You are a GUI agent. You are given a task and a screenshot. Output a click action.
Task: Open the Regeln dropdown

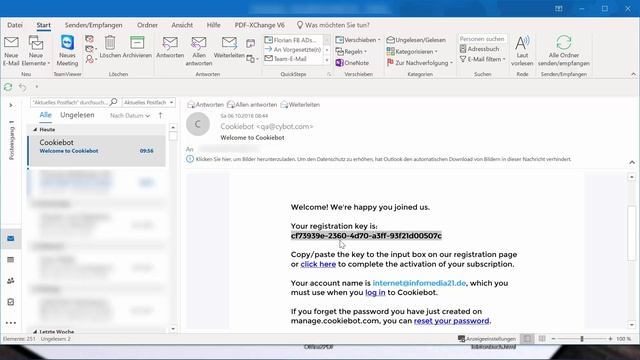pyautogui.click(x=351, y=51)
